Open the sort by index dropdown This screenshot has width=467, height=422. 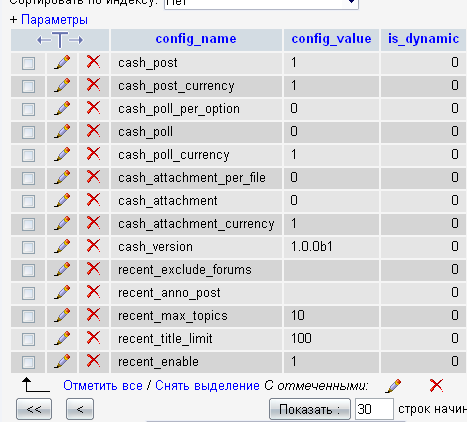coord(261,3)
